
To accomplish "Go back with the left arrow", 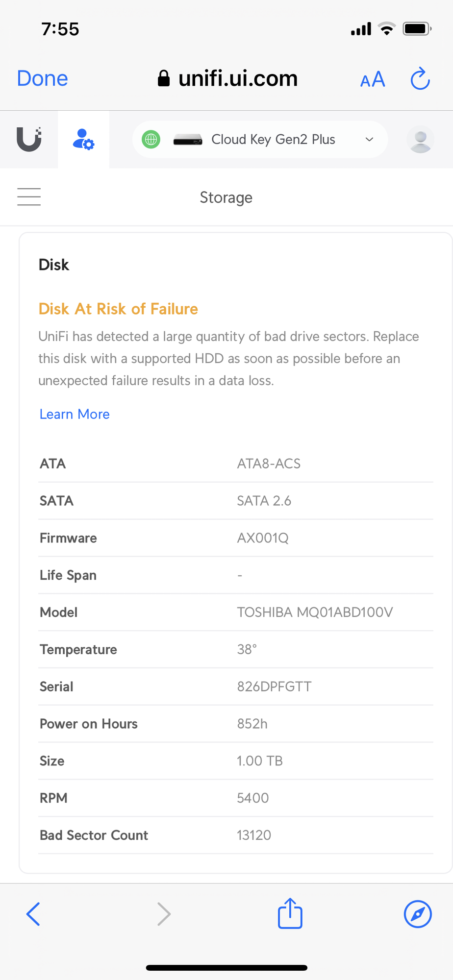I will [x=33, y=914].
